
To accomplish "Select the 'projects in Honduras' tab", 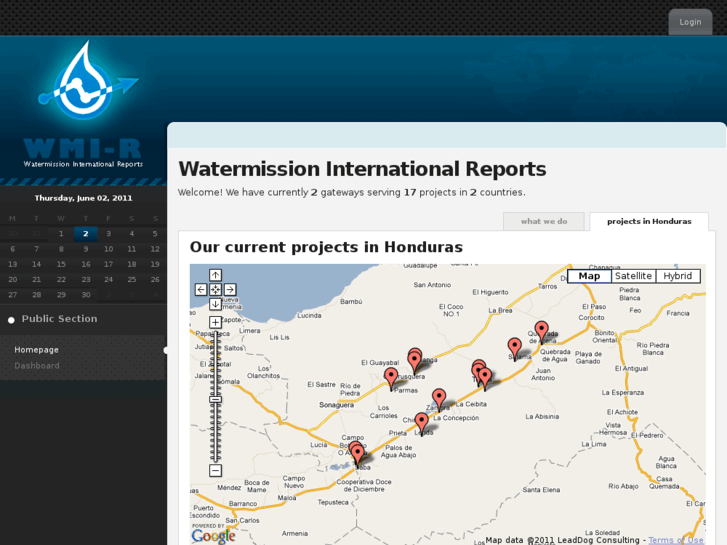I will 649,221.
